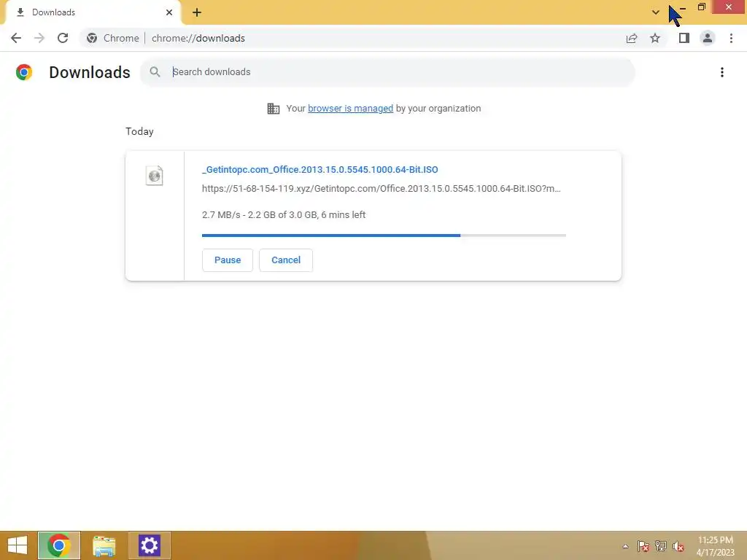The image size is (747, 560).
Task: Click the Action Center flag icon
Action: tap(643, 546)
